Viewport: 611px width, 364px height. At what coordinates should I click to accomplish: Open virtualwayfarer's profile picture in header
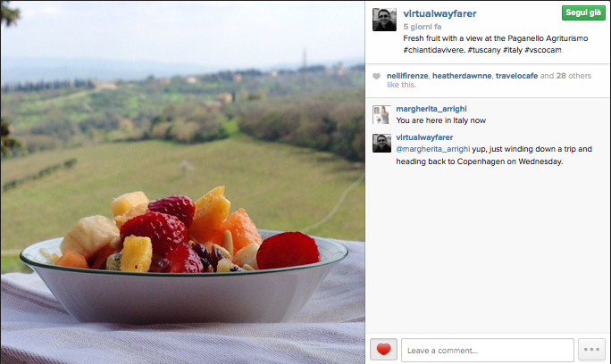tap(384, 19)
